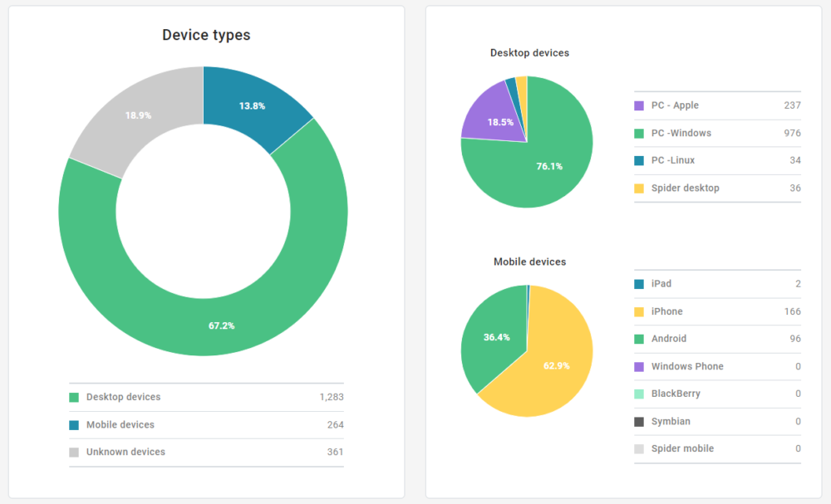Select the 67.2% green donut segment
Screen dimensions: 831x504
pyautogui.click(x=221, y=325)
